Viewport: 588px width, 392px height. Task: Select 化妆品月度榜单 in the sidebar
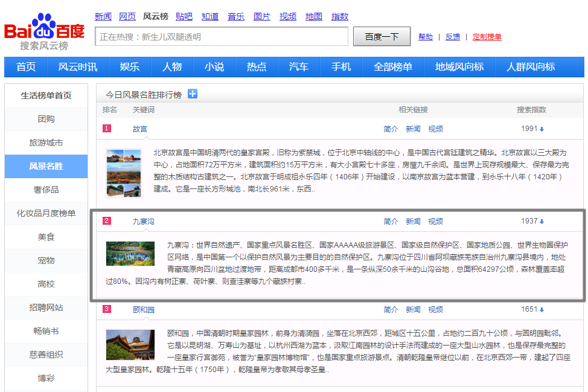(x=46, y=213)
